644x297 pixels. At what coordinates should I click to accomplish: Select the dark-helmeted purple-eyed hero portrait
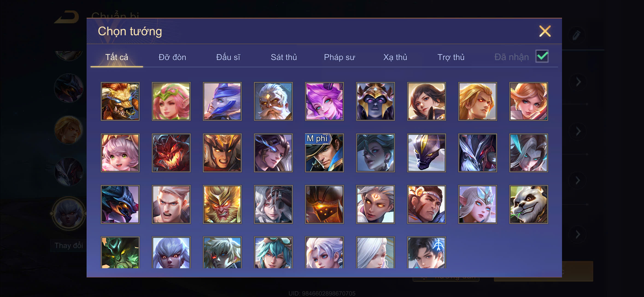pyautogui.click(x=375, y=101)
